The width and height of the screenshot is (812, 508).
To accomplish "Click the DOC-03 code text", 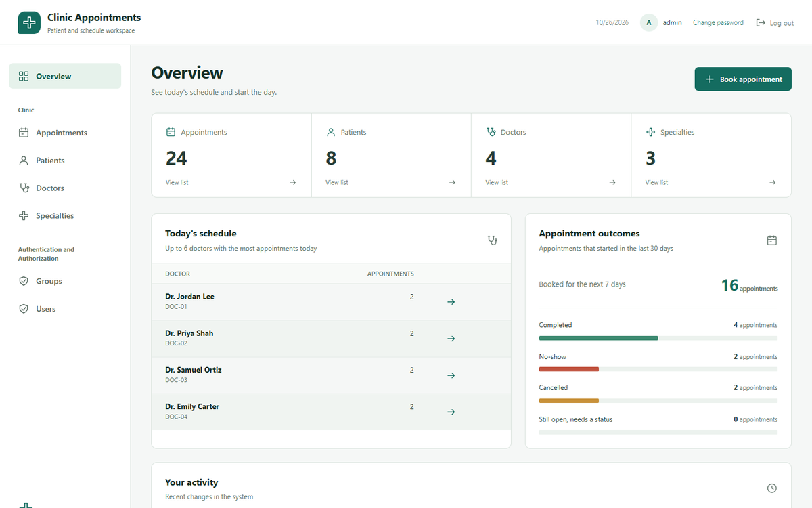I will coord(176,380).
